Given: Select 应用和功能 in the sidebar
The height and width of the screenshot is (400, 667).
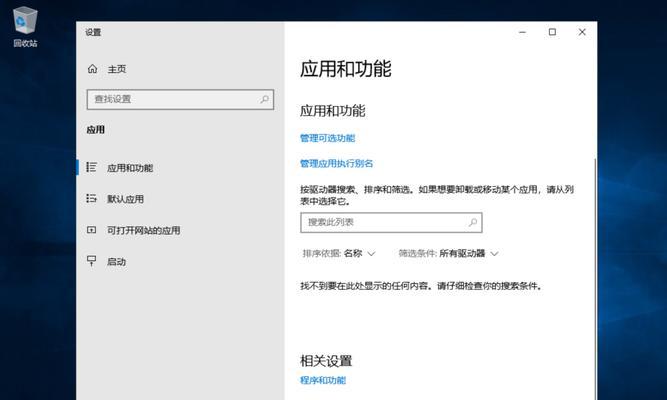Looking at the screenshot, I should tap(130, 168).
